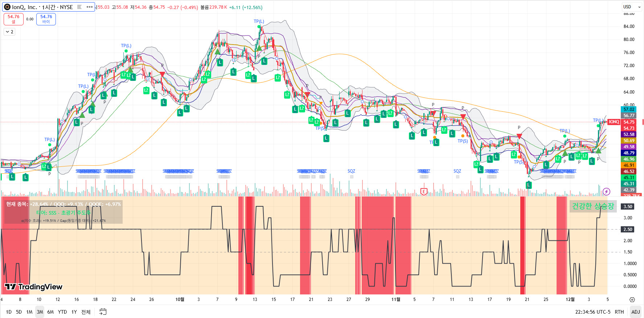Open the three-dot more menu in symbol legend
This screenshot has height=318, width=644.
[89, 7]
